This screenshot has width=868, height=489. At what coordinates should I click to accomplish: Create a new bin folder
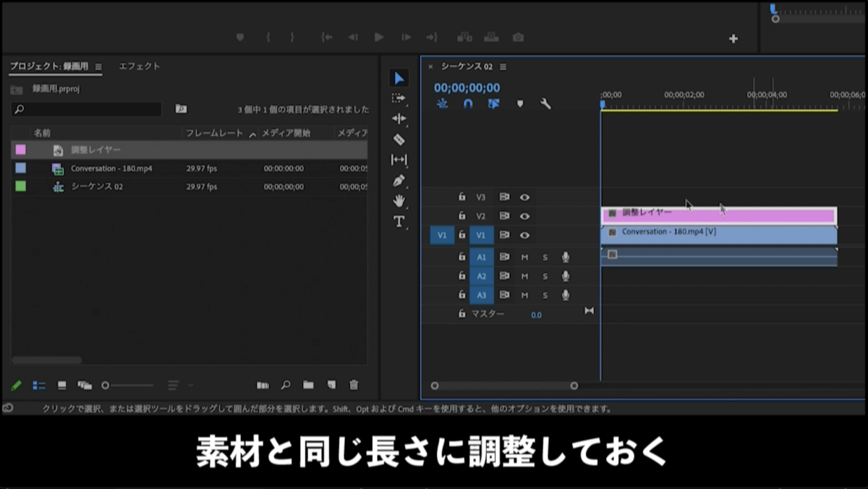point(308,386)
